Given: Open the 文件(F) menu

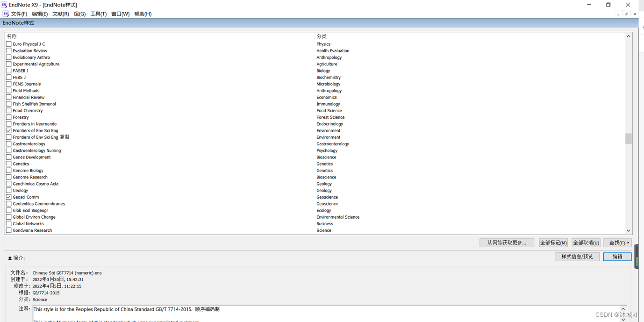Looking at the screenshot, I should 19,14.
